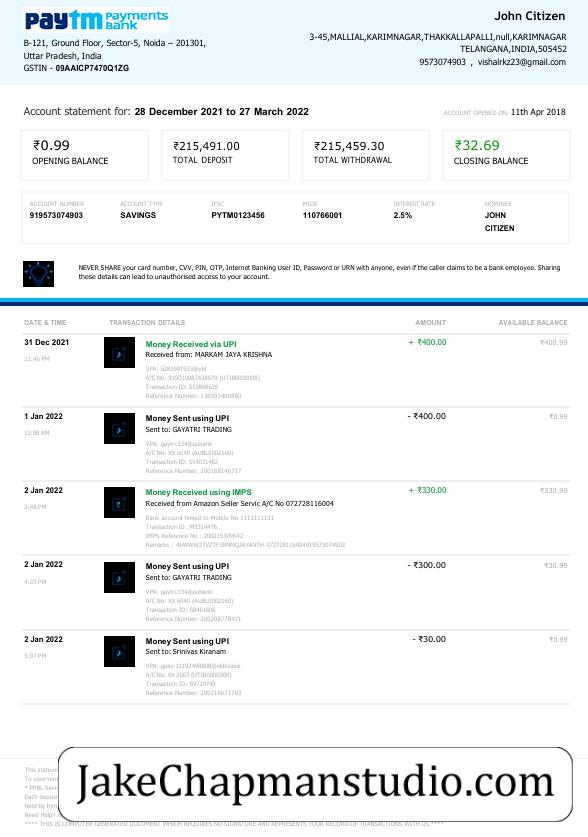Screen dimensions: 588x837
Task: Click the IMPS received transaction icon
Action: [120, 502]
